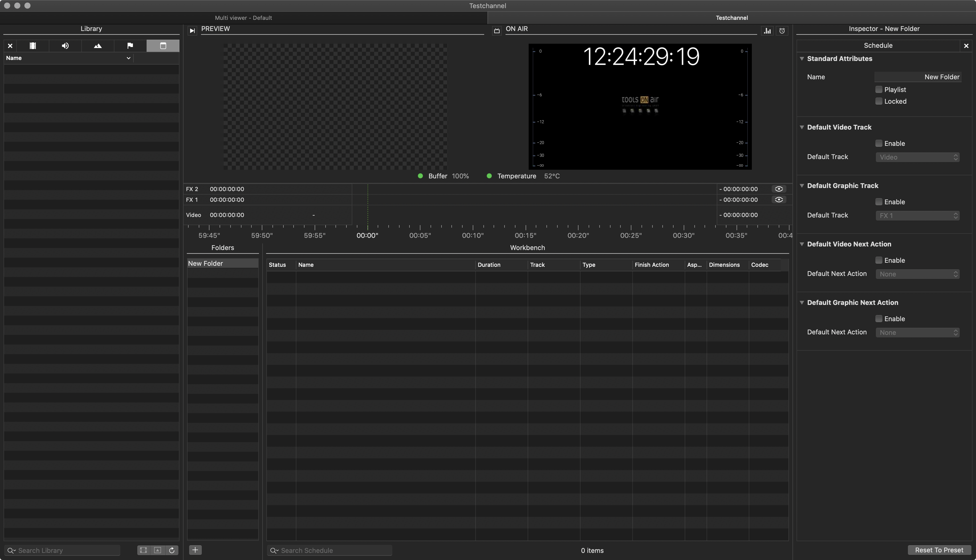
Task: Enable the Default Video Track checkbox
Action: point(879,143)
